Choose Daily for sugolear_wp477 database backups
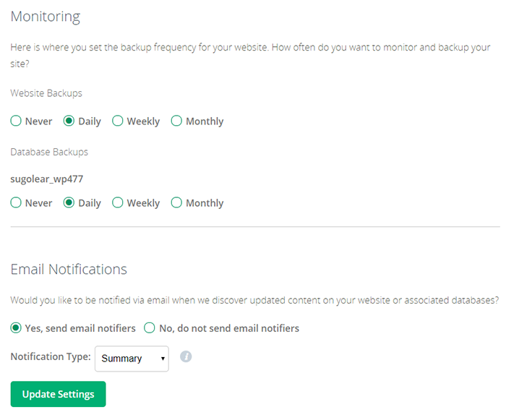Image resolution: width=506 pixels, height=420 pixels. pos(69,203)
